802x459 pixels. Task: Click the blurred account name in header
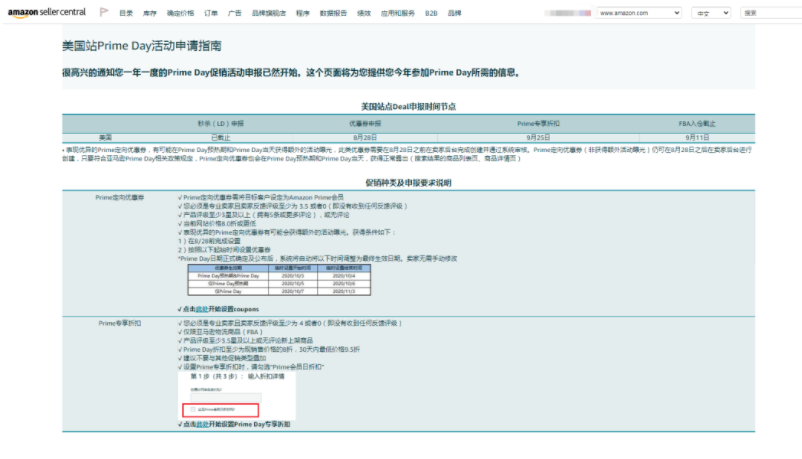click(x=568, y=13)
